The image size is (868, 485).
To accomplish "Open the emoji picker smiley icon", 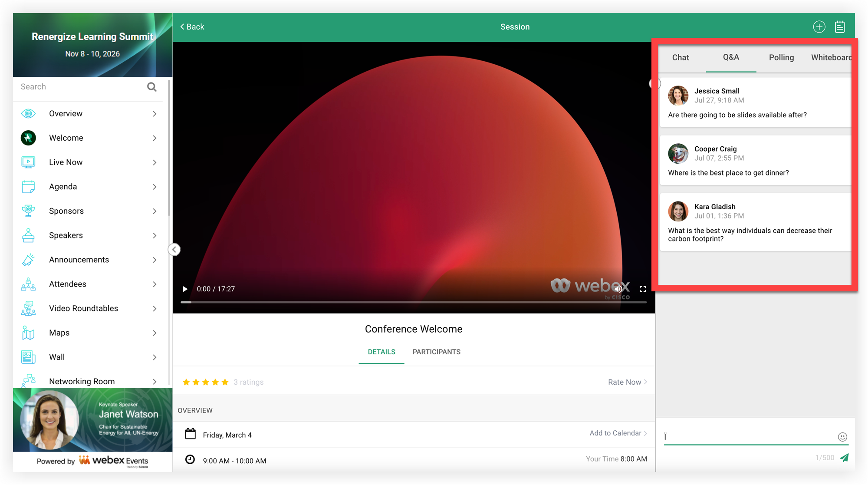I will pos(842,437).
